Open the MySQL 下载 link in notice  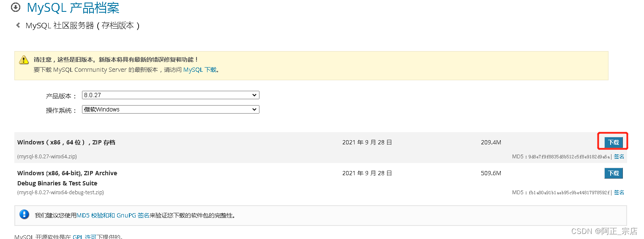[200, 70]
